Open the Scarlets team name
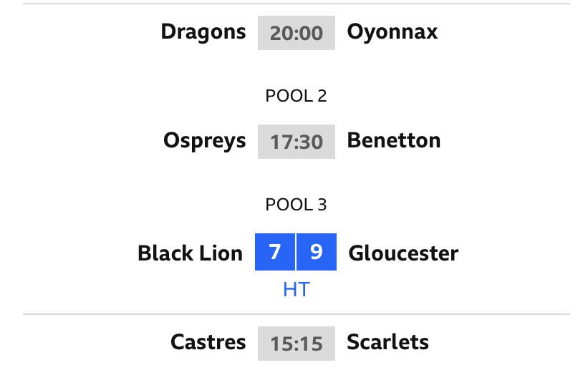Screen dimensions: 588x370 [x=387, y=342]
